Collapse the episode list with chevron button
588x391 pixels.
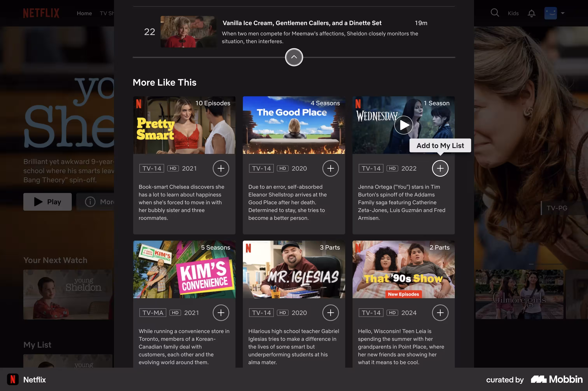pos(294,57)
